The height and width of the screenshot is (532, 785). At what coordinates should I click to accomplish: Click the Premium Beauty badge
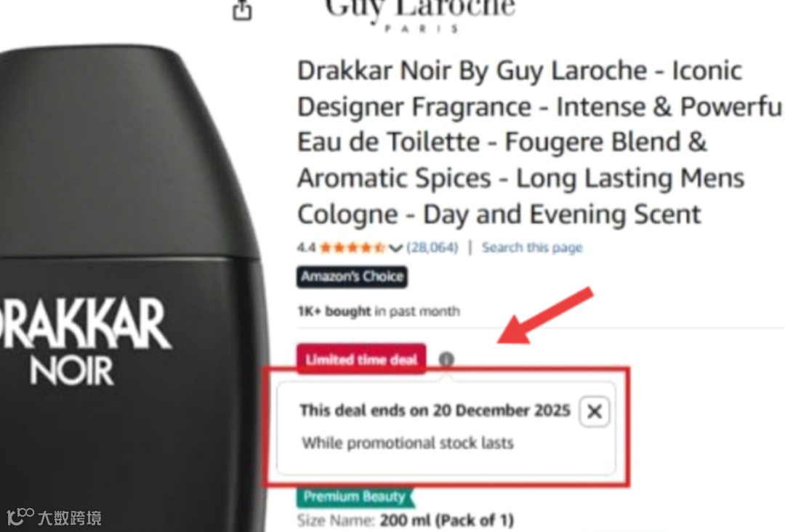[355, 496]
